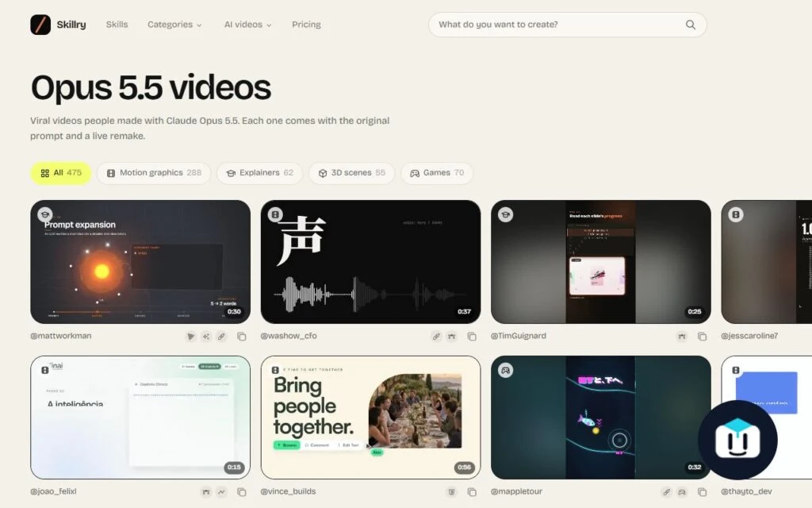Go to the Pricing page

tap(306, 25)
